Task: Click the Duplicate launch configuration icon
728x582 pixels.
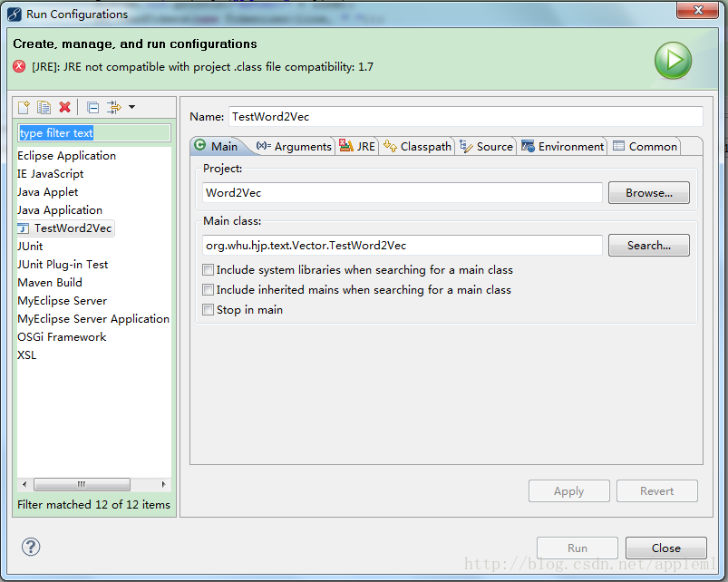Action: 44,107
